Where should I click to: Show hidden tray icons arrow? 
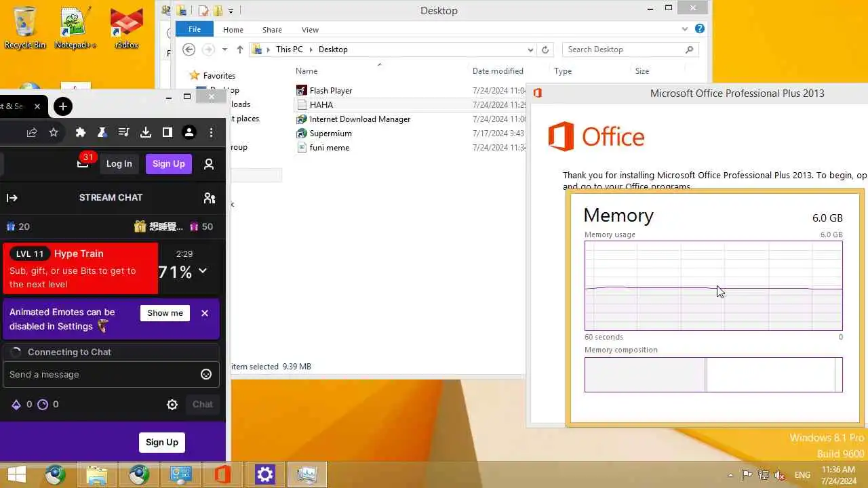click(730, 475)
